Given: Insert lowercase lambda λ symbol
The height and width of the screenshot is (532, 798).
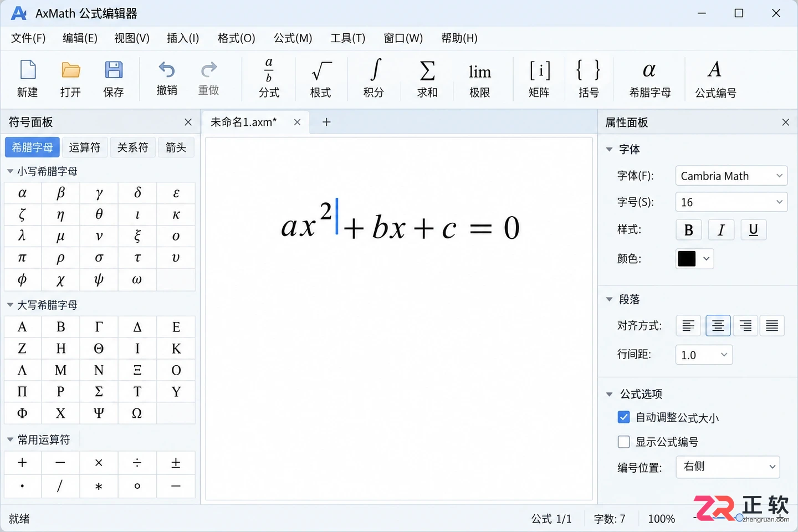Looking at the screenshot, I should (22, 236).
